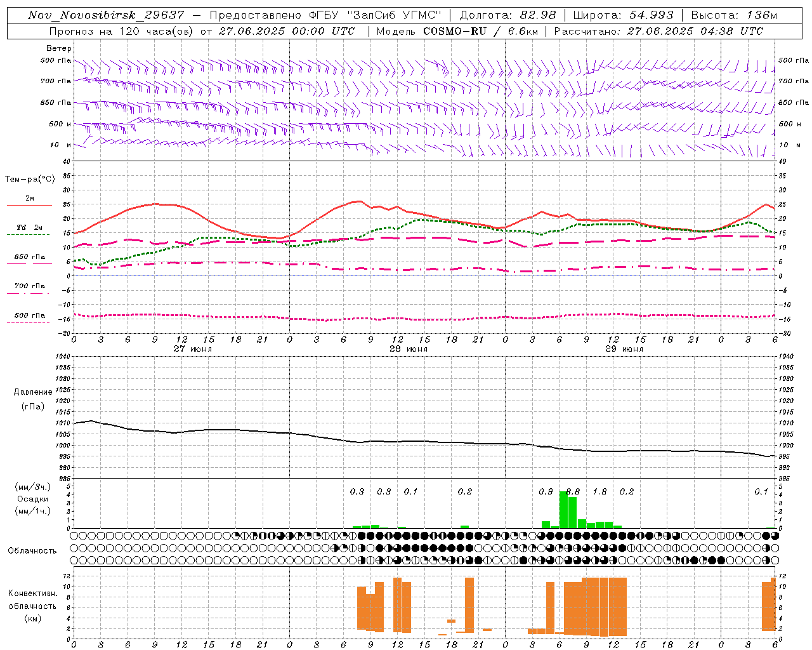This screenshot has width=812, height=650.
Task: Click the latitude value Широта: 54.993
Action: [x=623, y=15]
